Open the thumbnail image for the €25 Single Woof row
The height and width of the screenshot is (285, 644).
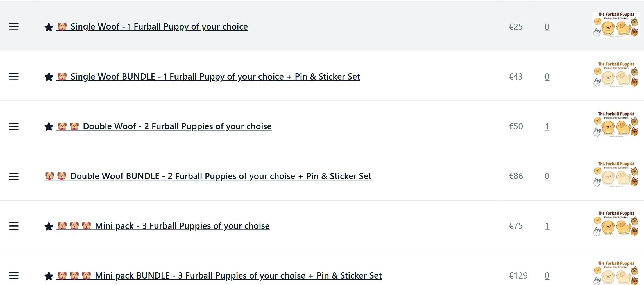click(616, 25)
